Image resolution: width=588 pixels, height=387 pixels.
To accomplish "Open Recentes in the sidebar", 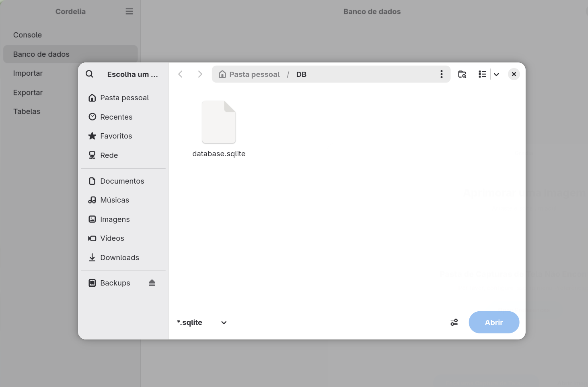I will point(123,117).
